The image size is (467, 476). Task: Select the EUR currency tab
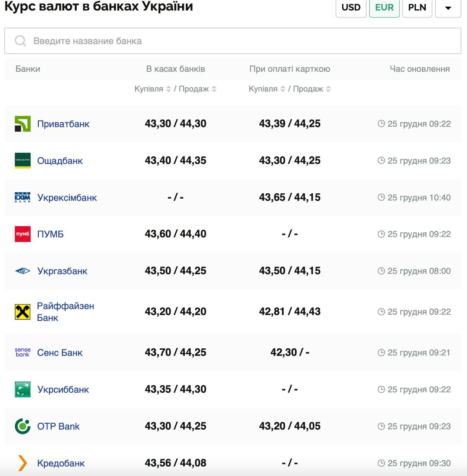[x=384, y=8]
